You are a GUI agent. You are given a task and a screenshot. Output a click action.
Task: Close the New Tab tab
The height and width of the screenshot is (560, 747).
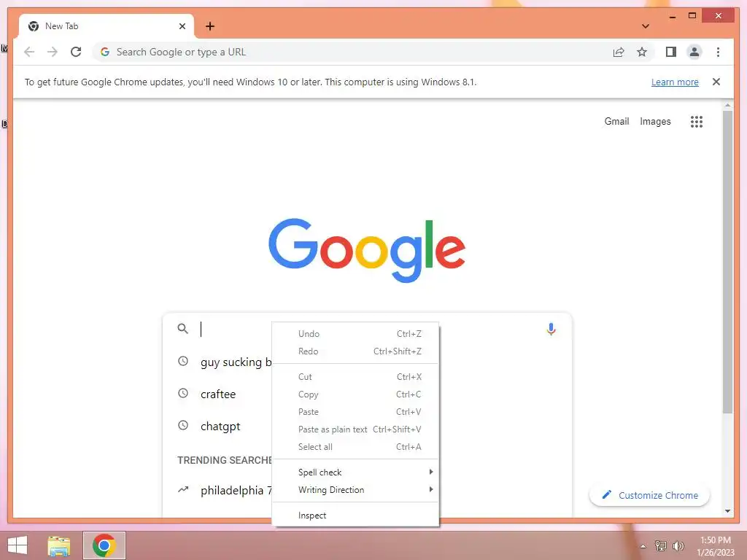[182, 26]
